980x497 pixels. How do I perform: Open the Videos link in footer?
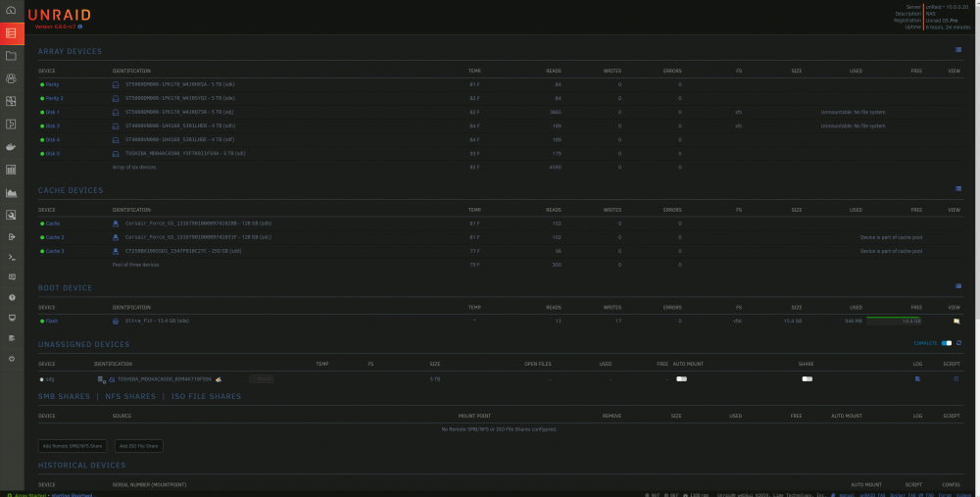pos(963,494)
